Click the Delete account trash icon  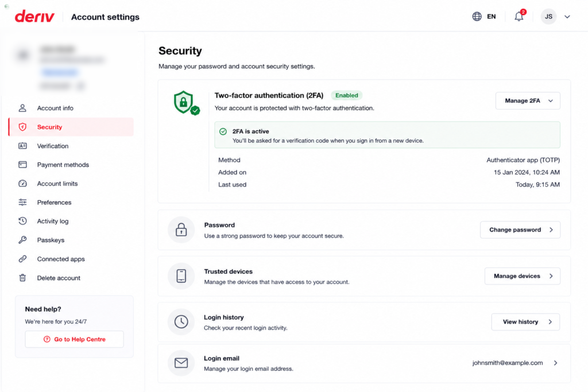22,278
